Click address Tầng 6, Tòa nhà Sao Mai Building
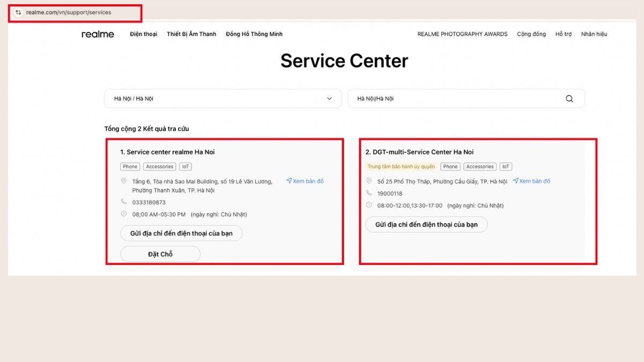The image size is (644, 362). click(202, 186)
